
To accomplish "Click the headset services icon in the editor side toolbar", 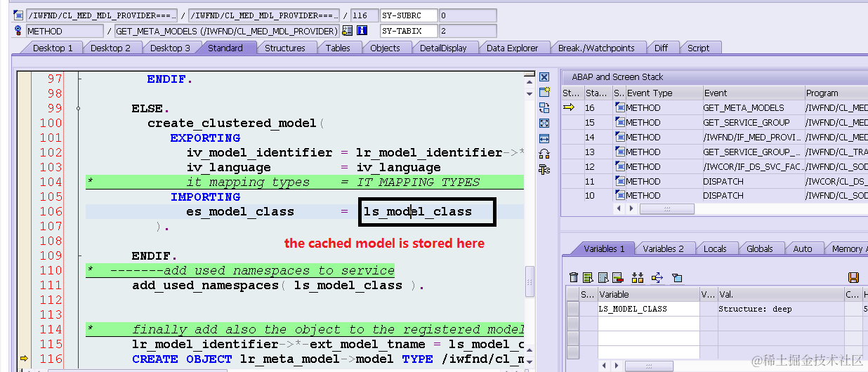I will [x=544, y=154].
